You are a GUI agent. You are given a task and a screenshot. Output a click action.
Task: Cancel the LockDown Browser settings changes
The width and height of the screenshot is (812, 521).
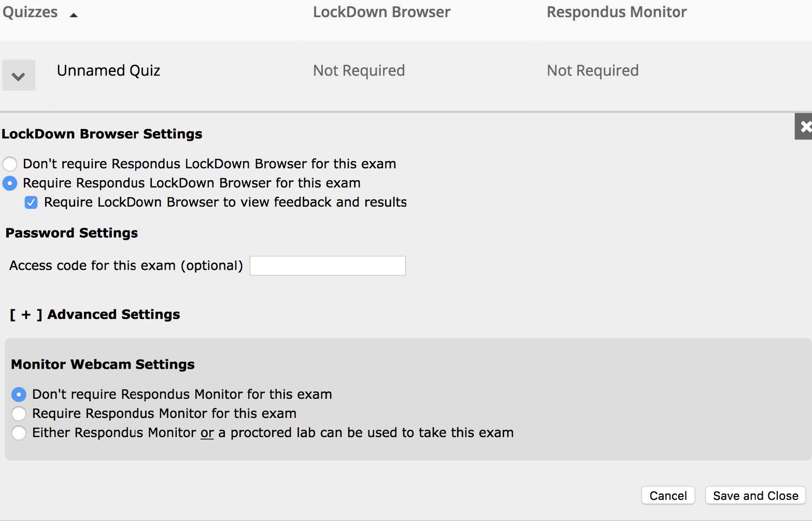click(668, 496)
